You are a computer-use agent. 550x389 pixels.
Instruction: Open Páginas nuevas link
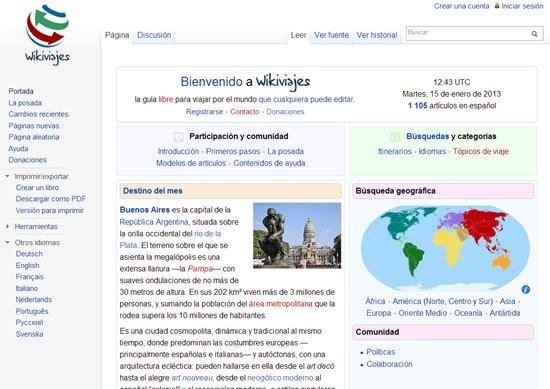pos(34,126)
